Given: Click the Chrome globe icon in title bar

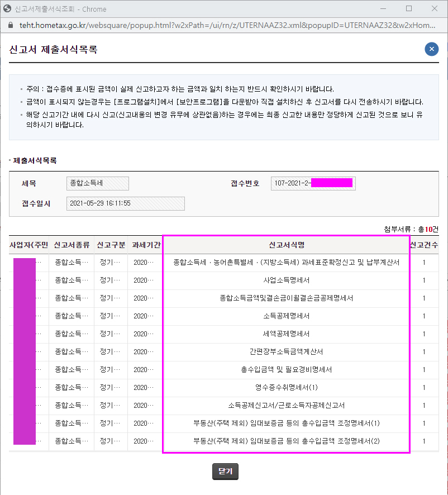Looking at the screenshot, I should [8, 9].
